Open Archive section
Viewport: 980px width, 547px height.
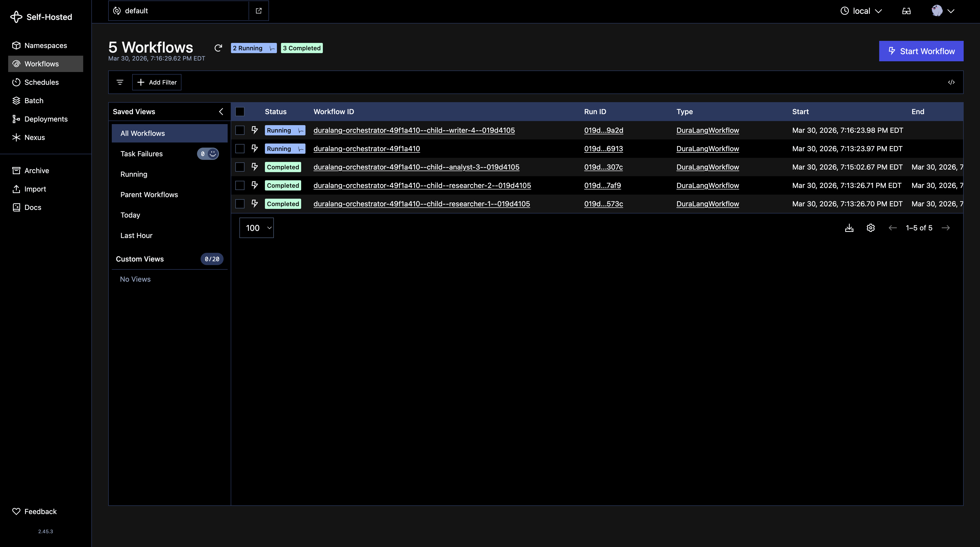coord(46,171)
